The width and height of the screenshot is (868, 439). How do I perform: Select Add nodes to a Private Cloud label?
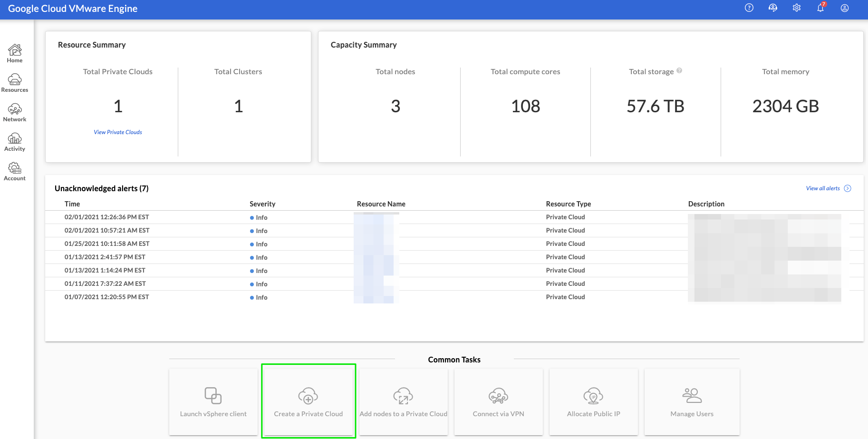pyautogui.click(x=403, y=414)
